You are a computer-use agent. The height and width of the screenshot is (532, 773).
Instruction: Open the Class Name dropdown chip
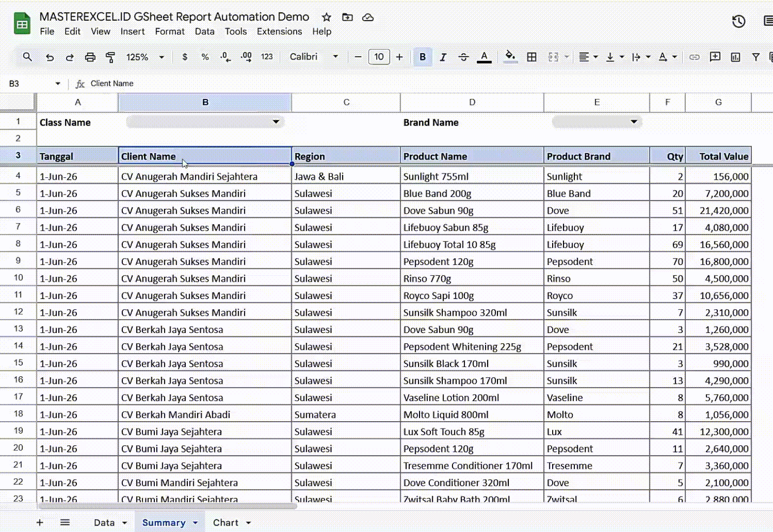pos(205,122)
